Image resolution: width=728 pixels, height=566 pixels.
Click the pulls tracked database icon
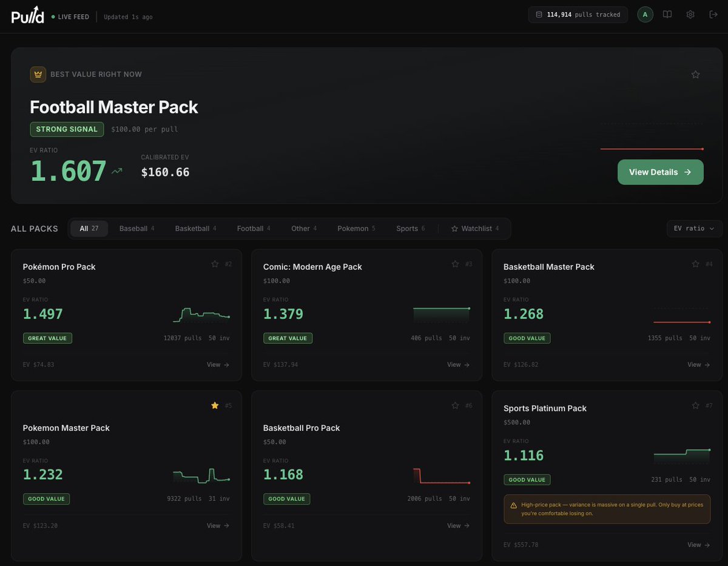pyautogui.click(x=539, y=15)
